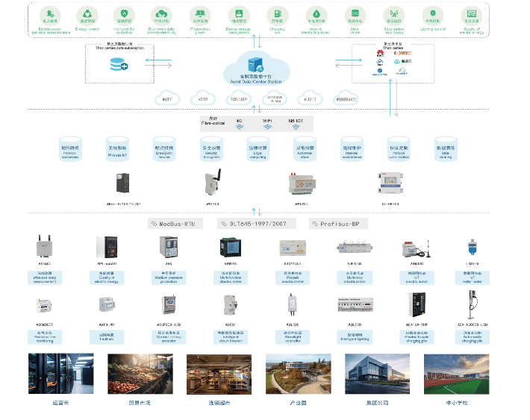The height and width of the screenshot is (420, 530).
Task: Select the Water and electricity prepaid icon
Action: 317,16
